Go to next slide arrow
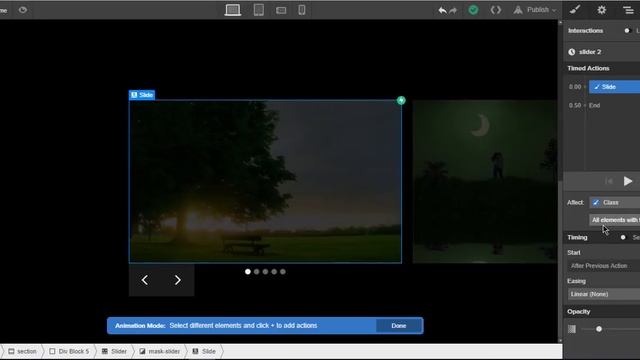This screenshot has width=640, height=360. click(x=178, y=280)
